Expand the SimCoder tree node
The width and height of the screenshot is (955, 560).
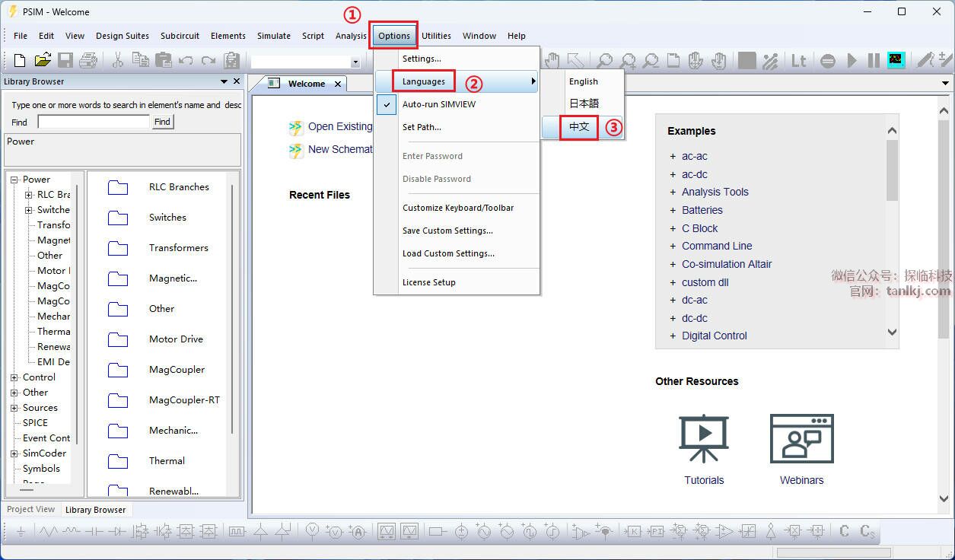click(14, 453)
